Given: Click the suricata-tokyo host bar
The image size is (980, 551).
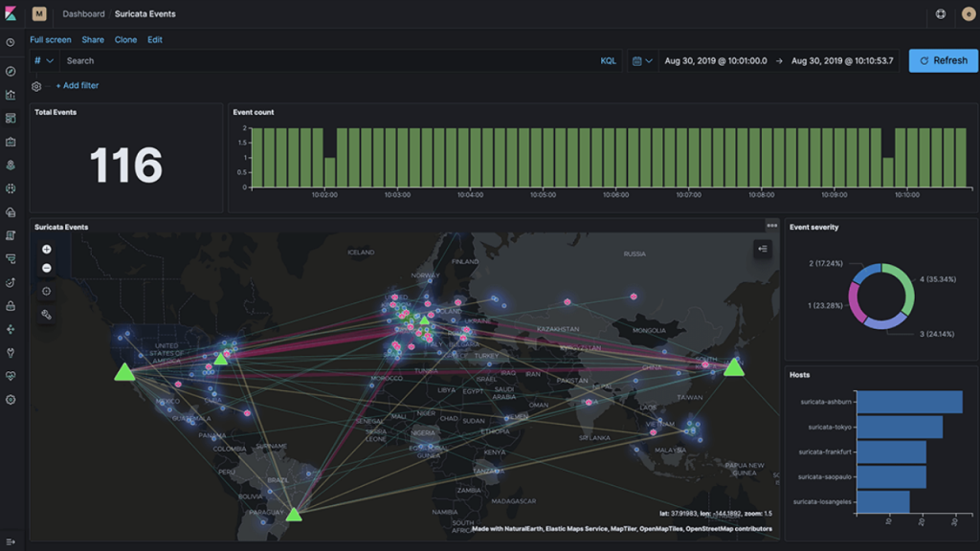Looking at the screenshot, I should [900, 427].
